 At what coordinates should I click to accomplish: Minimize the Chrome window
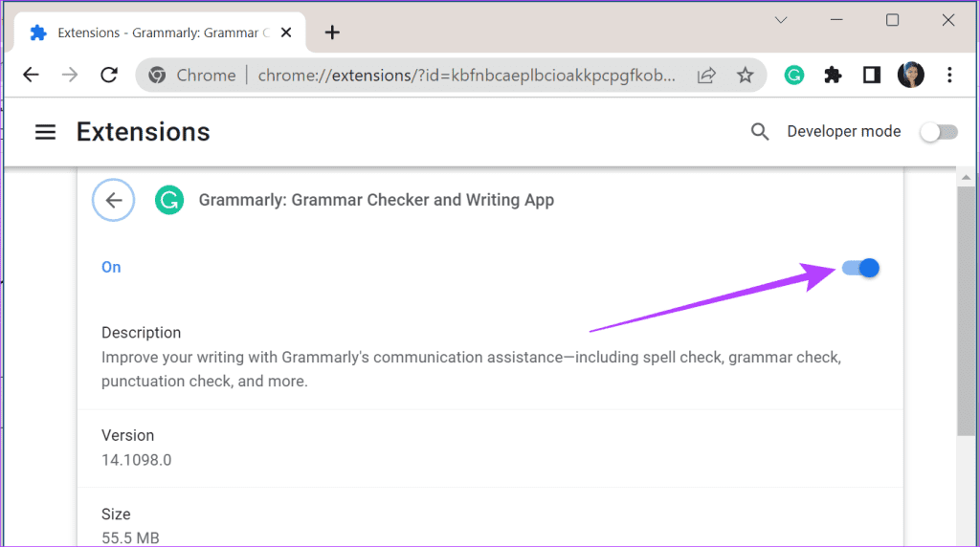pyautogui.click(x=836, y=20)
